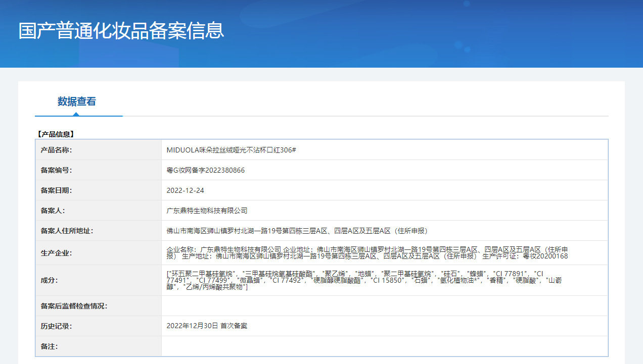Click the page title 国产普通化妆品备案信息
This screenshot has width=643, height=364.
point(121,31)
